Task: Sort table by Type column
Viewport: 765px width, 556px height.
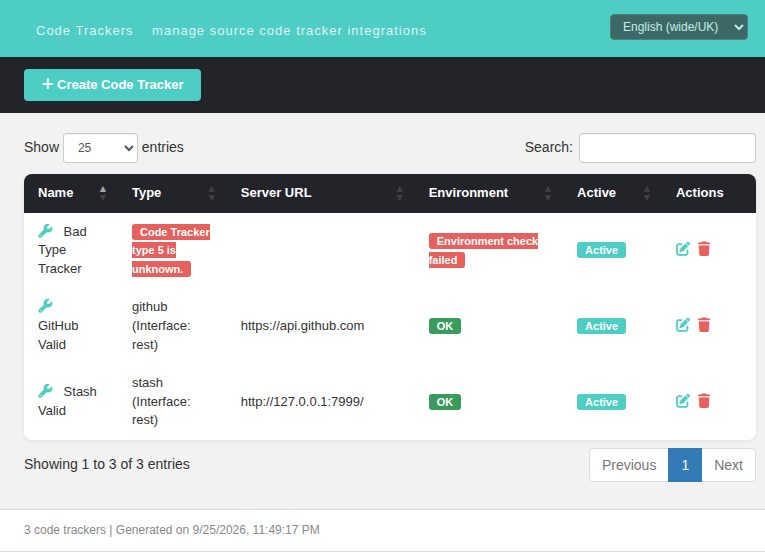Action: [172, 193]
